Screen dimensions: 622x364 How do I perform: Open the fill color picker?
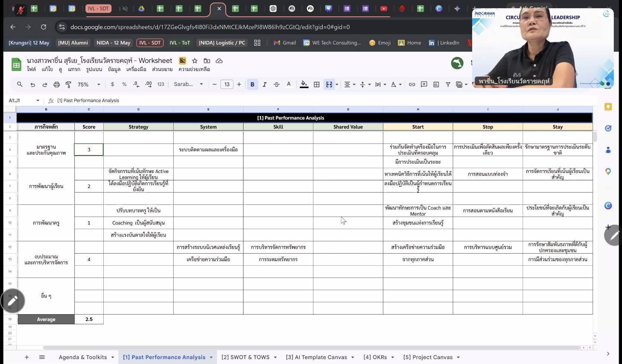click(304, 85)
